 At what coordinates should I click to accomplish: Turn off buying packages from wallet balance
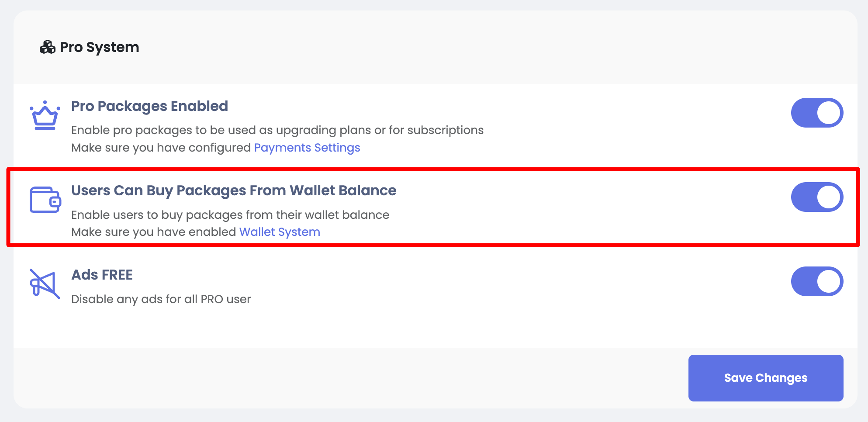[x=817, y=197]
